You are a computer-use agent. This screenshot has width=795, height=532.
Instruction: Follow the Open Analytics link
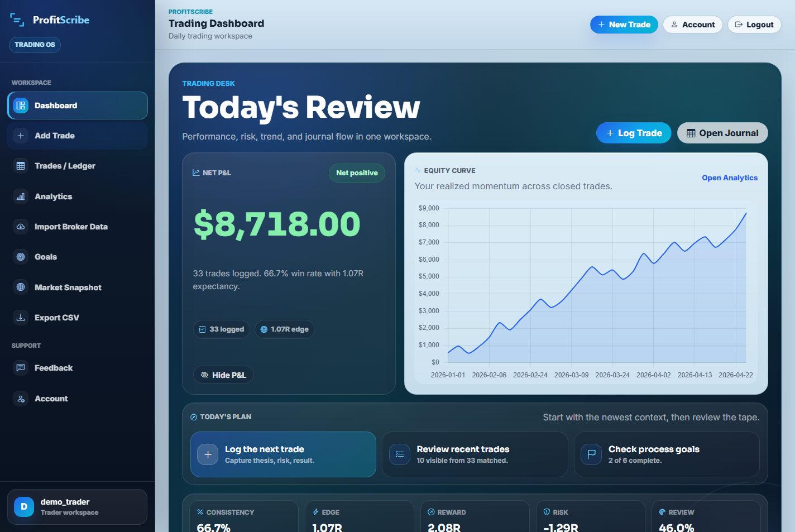tap(730, 178)
